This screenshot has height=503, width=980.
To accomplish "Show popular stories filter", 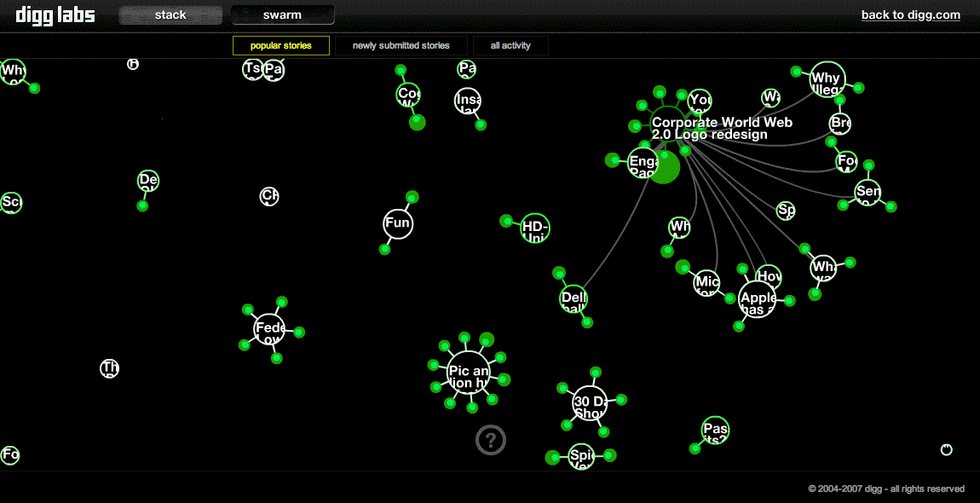I will [280, 46].
